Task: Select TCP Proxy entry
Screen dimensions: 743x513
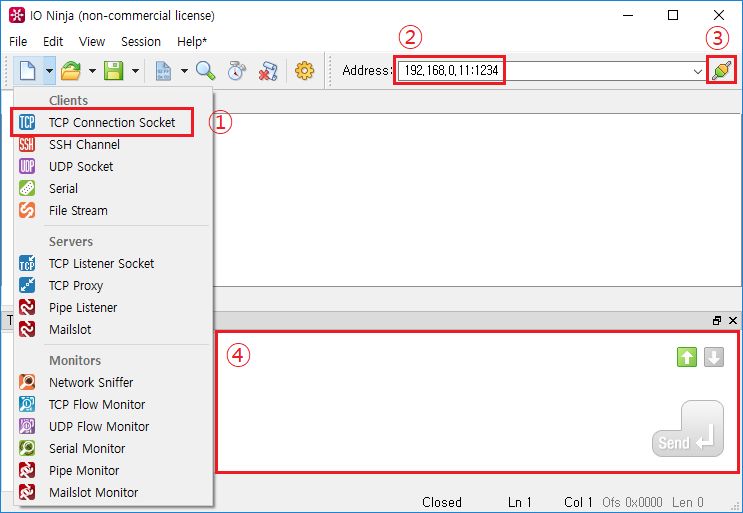Action: [112, 286]
